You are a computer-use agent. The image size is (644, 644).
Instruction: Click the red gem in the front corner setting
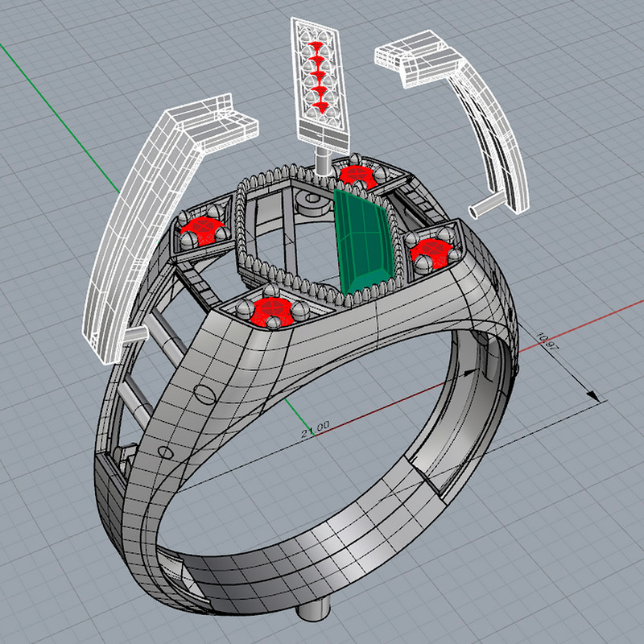point(270,311)
